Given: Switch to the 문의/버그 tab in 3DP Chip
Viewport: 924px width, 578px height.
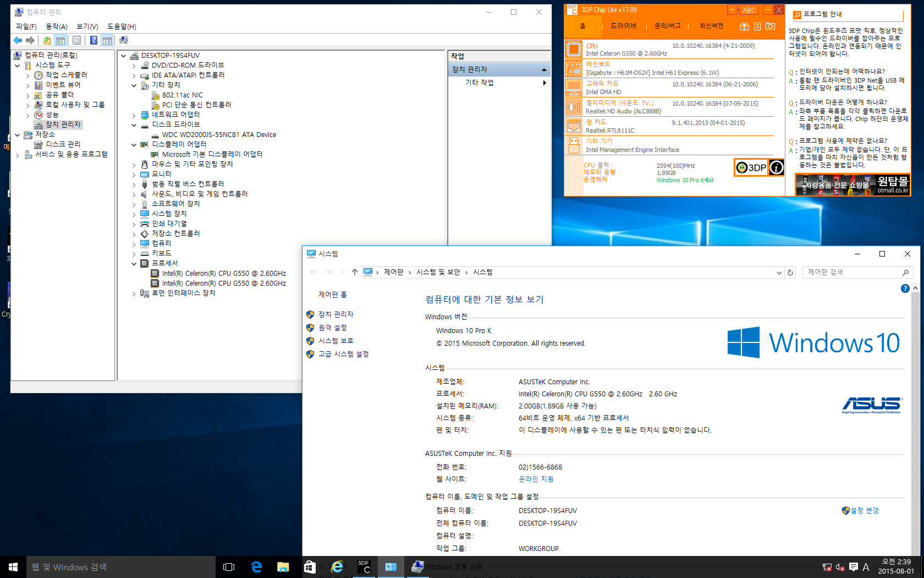Looking at the screenshot, I should tap(668, 26).
